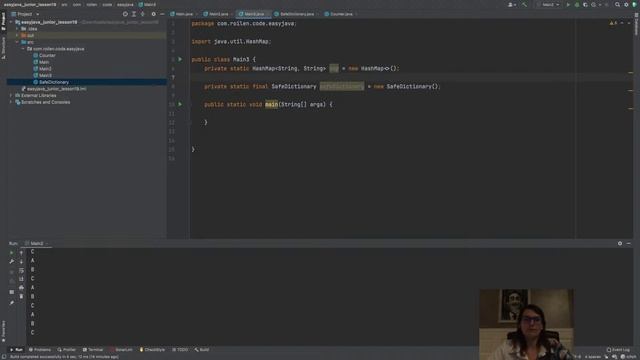Image resolution: width=640 pixels, height=360 pixels.
Task: Pin the Run tab with pin icon
Action: pos(11,303)
